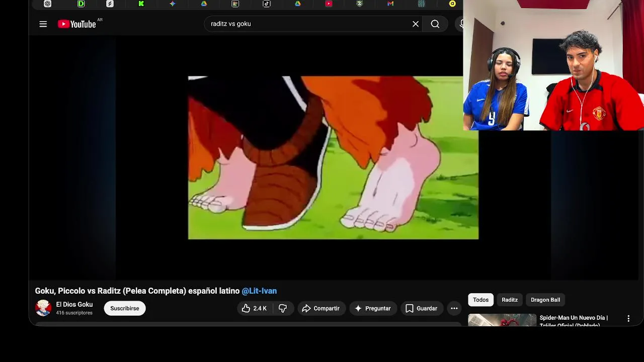Open the three-dot more actions menu
Image resolution: width=644 pixels, height=362 pixels.
454,308
